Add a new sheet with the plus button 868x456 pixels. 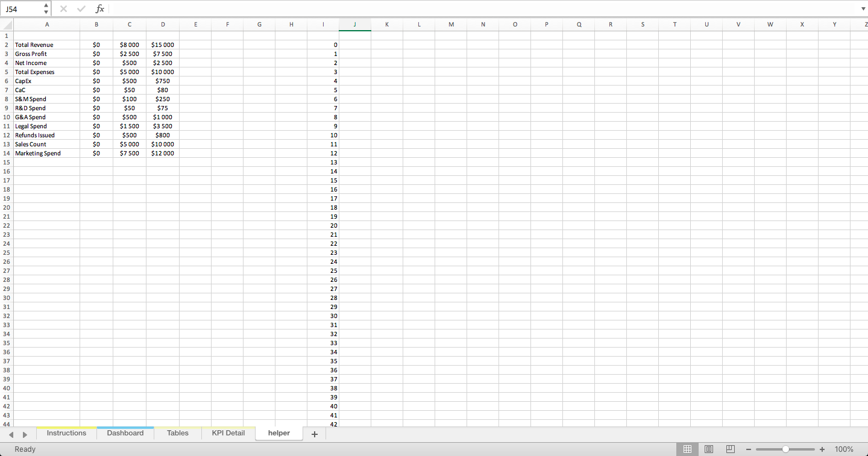tap(314, 433)
